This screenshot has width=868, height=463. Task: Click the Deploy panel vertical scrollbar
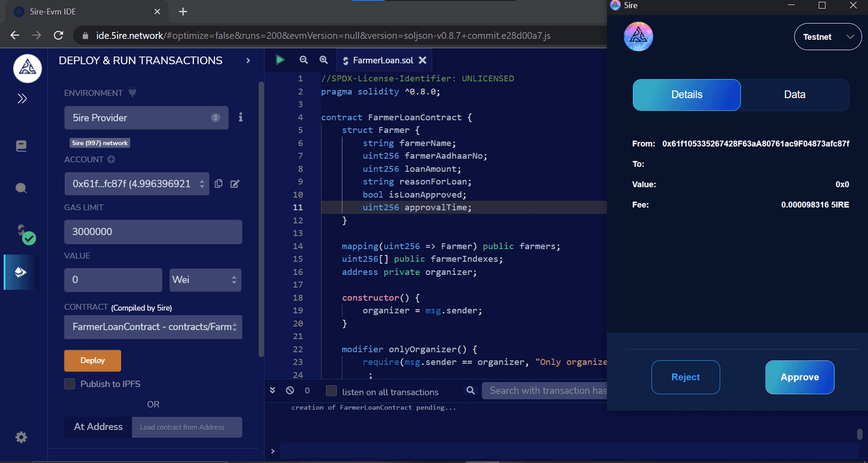point(261,218)
